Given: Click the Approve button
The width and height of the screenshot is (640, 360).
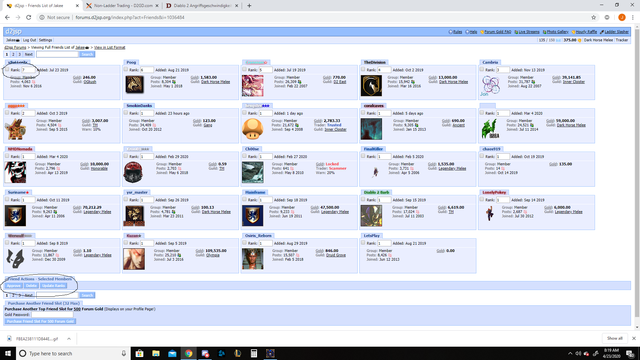Looking at the screenshot, I should [13, 286].
